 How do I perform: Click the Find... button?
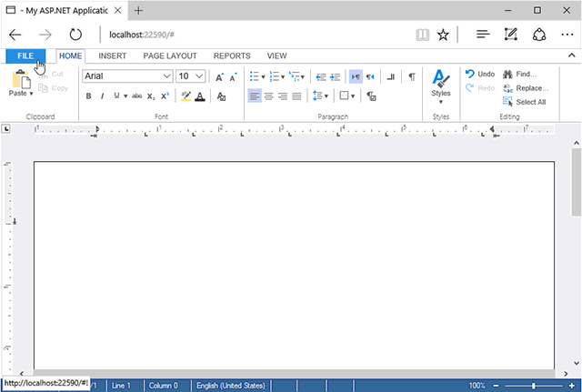(519, 74)
